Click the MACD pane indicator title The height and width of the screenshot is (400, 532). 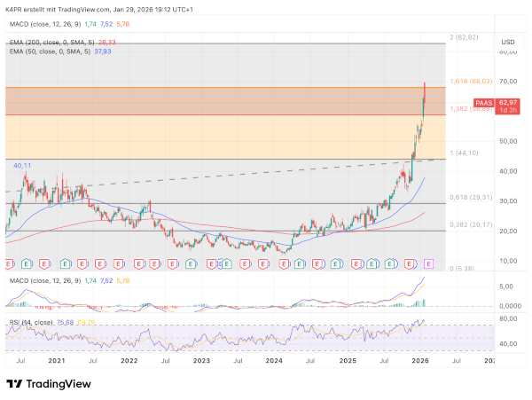(44, 279)
